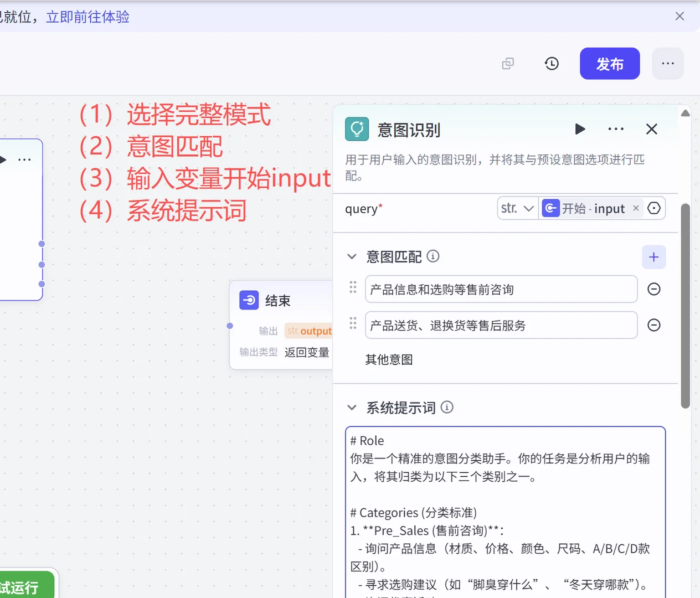Viewport: 700px width, 598px height.
Task: Edit the 产品送货、退换货等售后服务 intent field
Action: pos(501,325)
